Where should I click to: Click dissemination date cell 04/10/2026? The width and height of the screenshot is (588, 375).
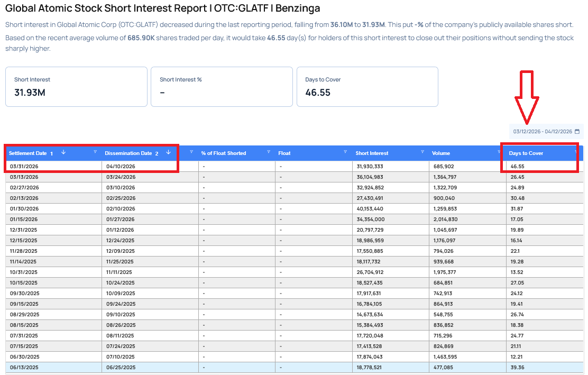point(121,166)
